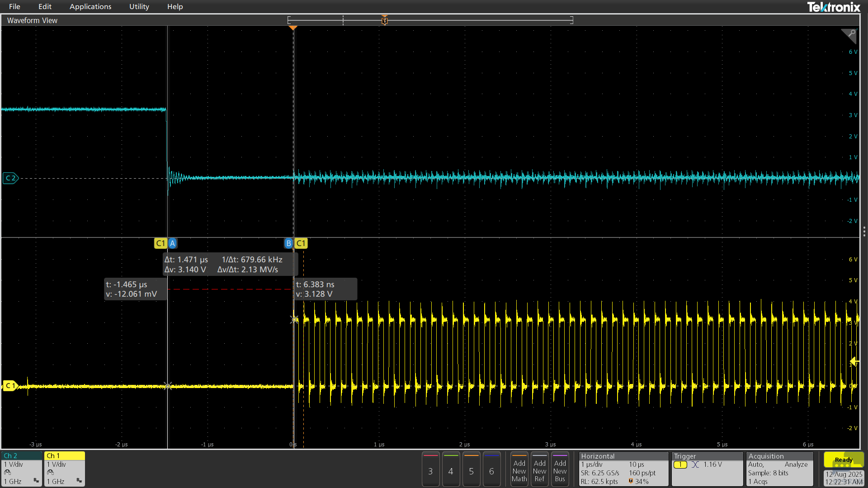The width and height of the screenshot is (868, 488).
Task: Click cursor A handle label
Action: (172, 243)
